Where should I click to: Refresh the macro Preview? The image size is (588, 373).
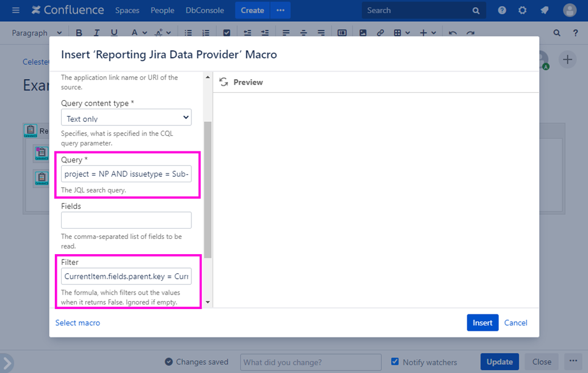(224, 82)
